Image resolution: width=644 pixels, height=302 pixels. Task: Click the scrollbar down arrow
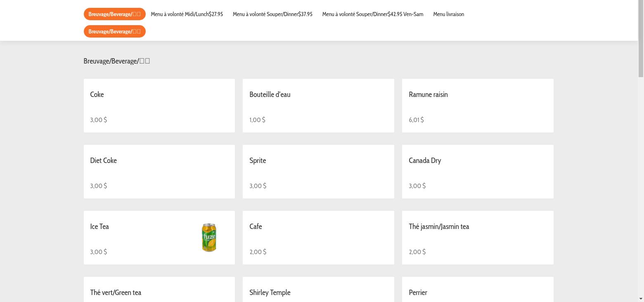(x=641, y=298)
